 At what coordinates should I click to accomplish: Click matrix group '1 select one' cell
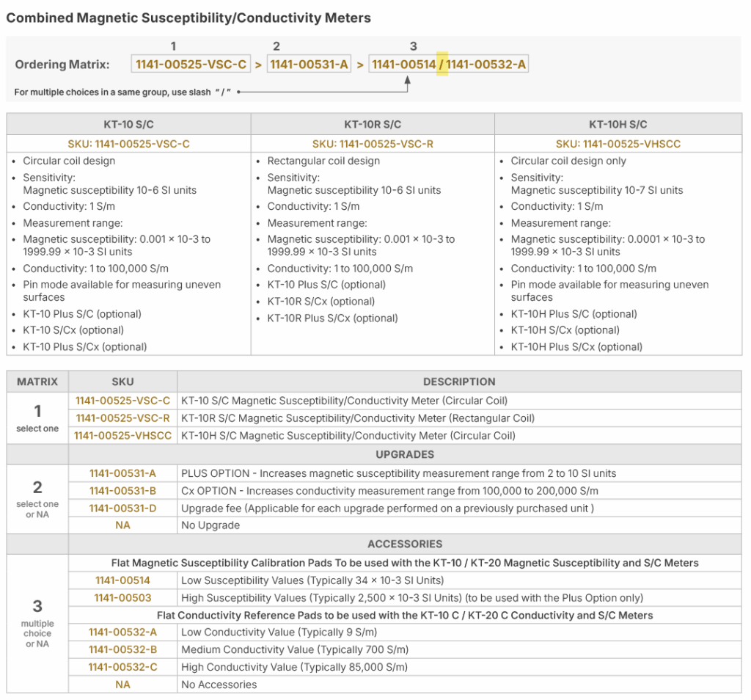point(37,418)
